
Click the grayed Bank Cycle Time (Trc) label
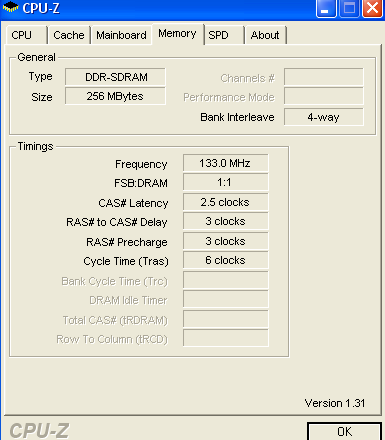point(114,281)
